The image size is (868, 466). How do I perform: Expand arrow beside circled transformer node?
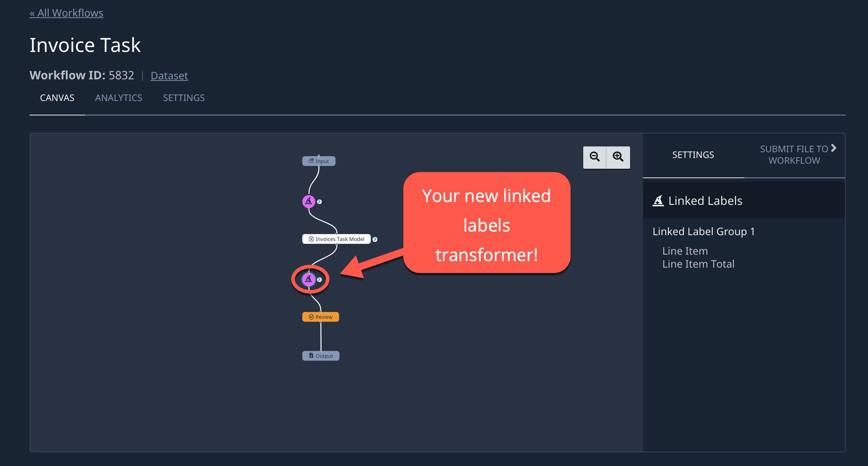pos(319,280)
